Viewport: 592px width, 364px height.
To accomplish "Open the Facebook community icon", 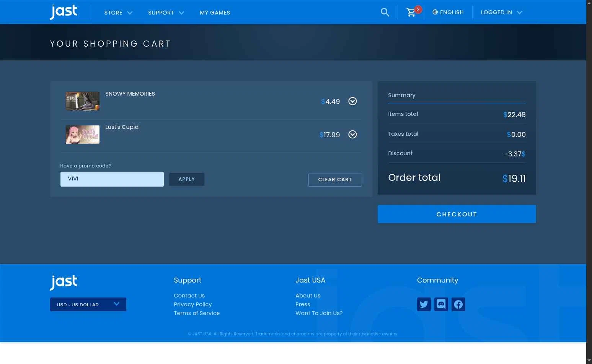I will point(458,304).
